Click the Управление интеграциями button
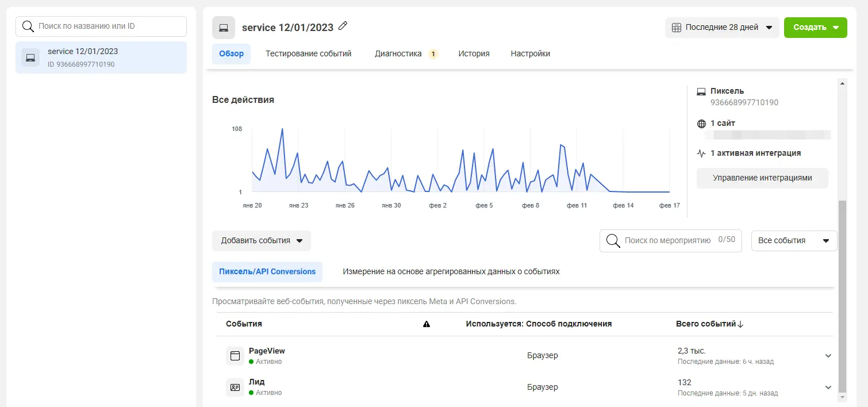Viewport: 868px width, 407px height. coord(762,178)
